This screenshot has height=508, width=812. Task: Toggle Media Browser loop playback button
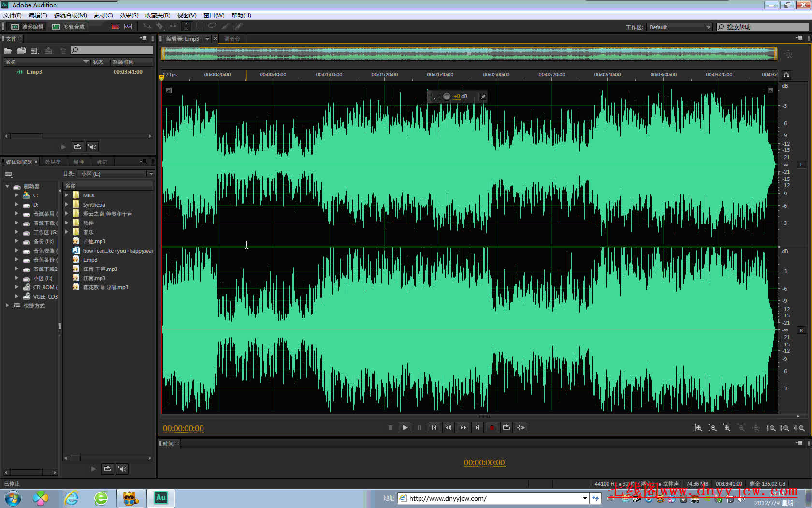[x=108, y=469]
